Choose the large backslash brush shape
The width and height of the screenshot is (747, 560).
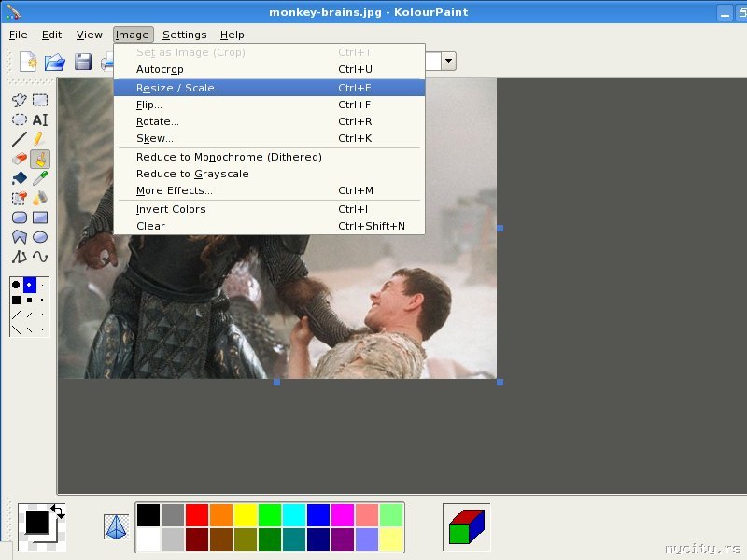(x=16, y=329)
